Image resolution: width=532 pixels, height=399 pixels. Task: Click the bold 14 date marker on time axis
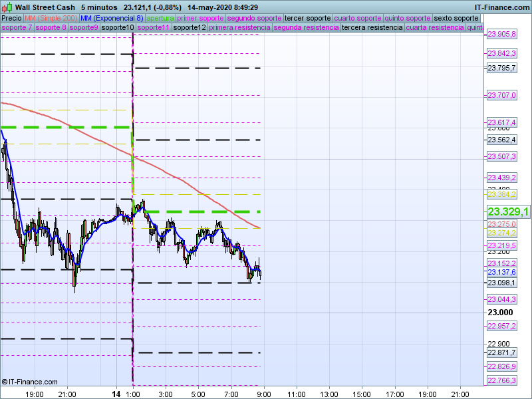(x=116, y=394)
